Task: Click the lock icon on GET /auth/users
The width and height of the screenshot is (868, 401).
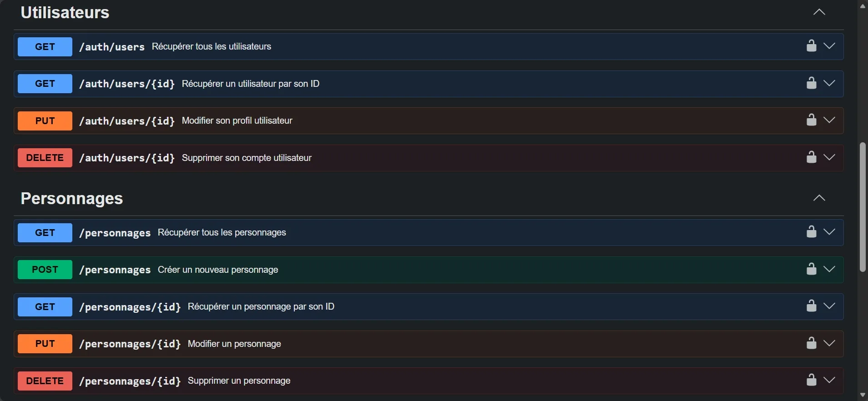Action: click(x=812, y=46)
